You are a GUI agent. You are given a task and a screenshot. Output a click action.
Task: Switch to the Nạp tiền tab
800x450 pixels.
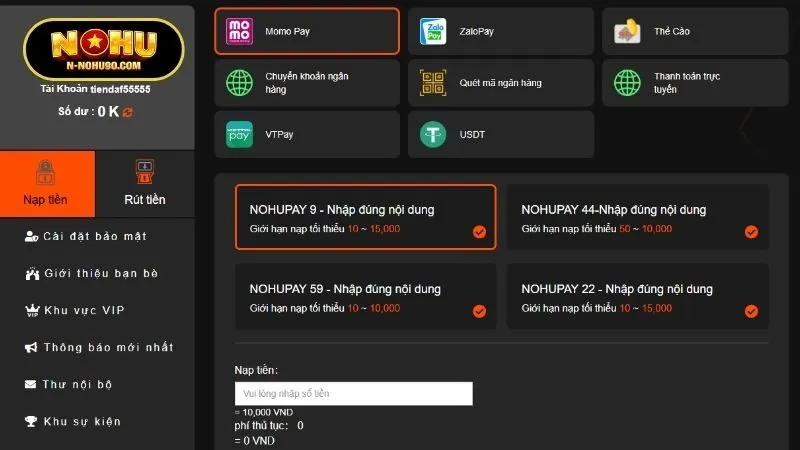[x=47, y=184]
